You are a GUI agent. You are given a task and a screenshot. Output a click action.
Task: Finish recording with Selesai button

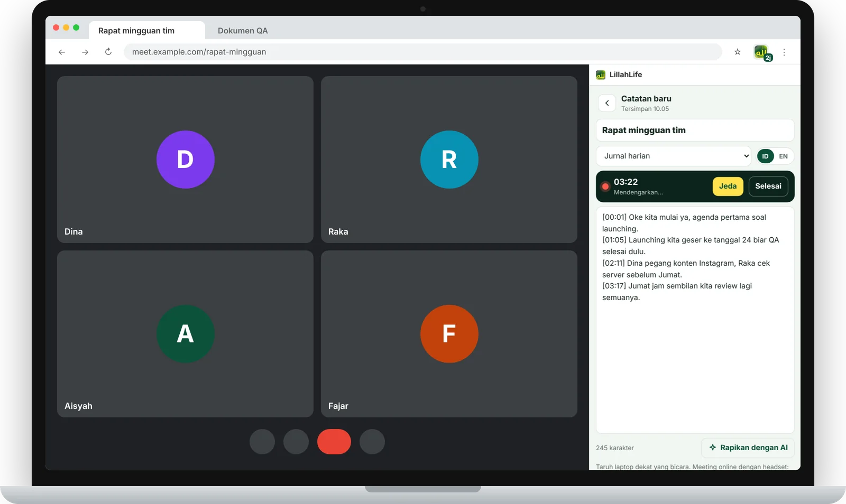(x=768, y=186)
